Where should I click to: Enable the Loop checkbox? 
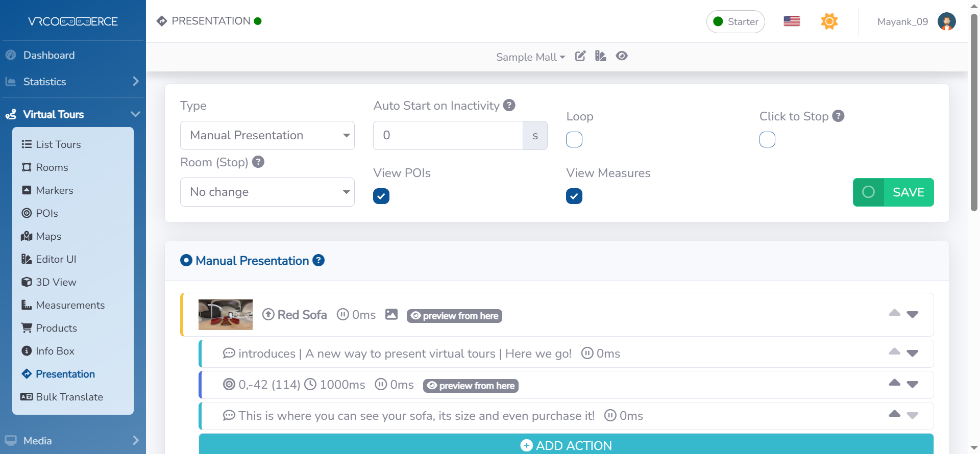[x=574, y=140]
